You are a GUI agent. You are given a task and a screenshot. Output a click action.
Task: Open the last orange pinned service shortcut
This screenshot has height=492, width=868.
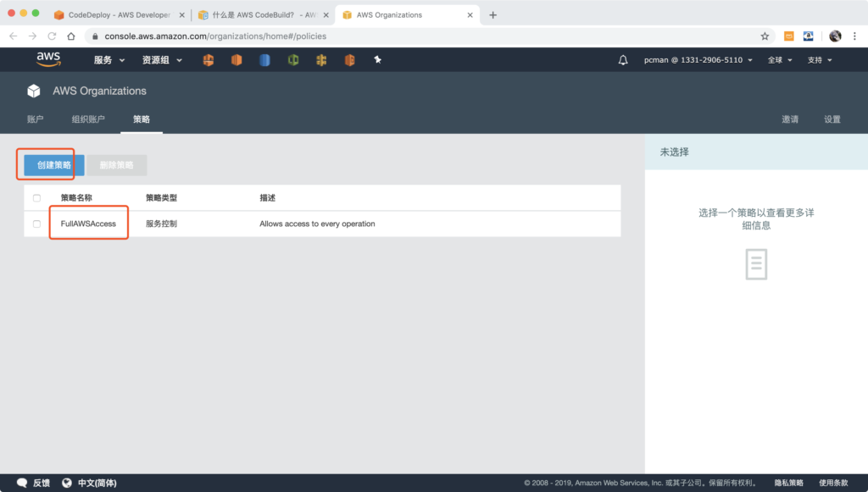pos(350,60)
